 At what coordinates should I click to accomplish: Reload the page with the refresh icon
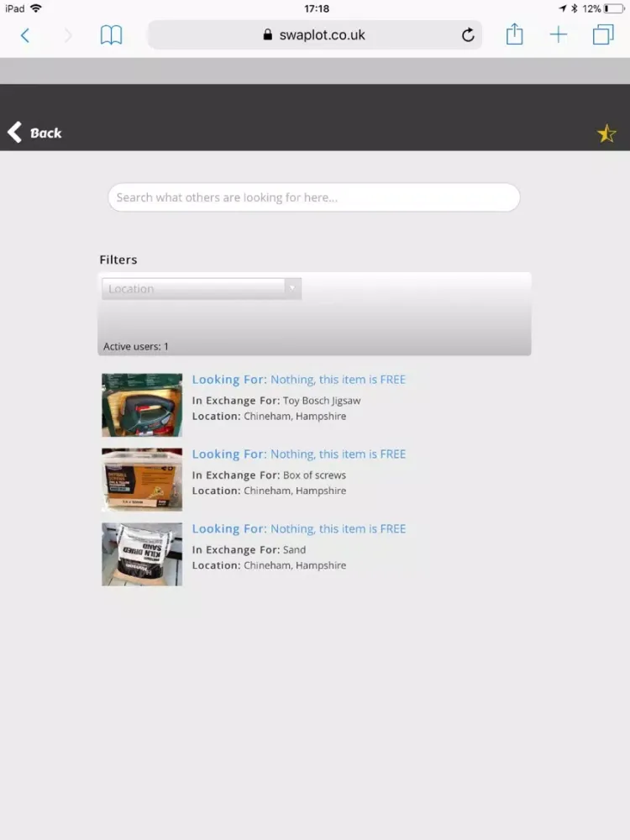coord(468,35)
